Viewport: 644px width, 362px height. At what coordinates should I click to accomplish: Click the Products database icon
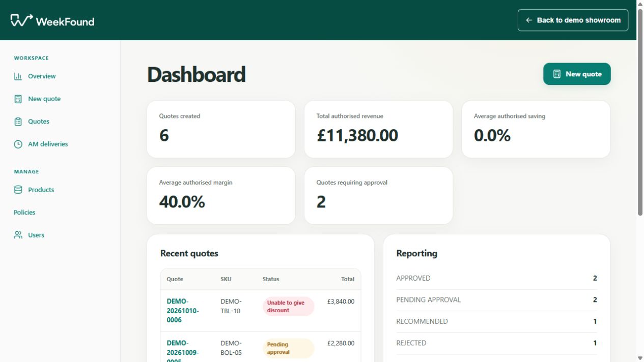(18, 190)
